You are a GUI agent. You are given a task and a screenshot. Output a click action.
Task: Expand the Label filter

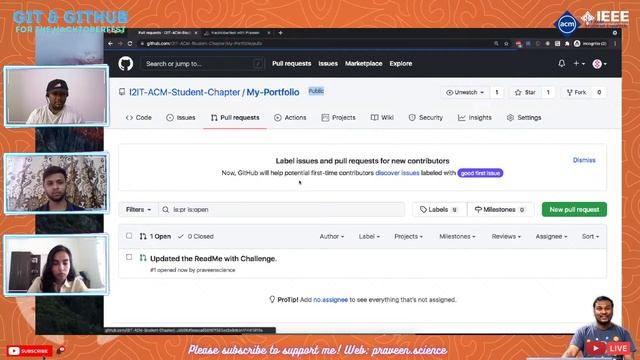pos(369,236)
